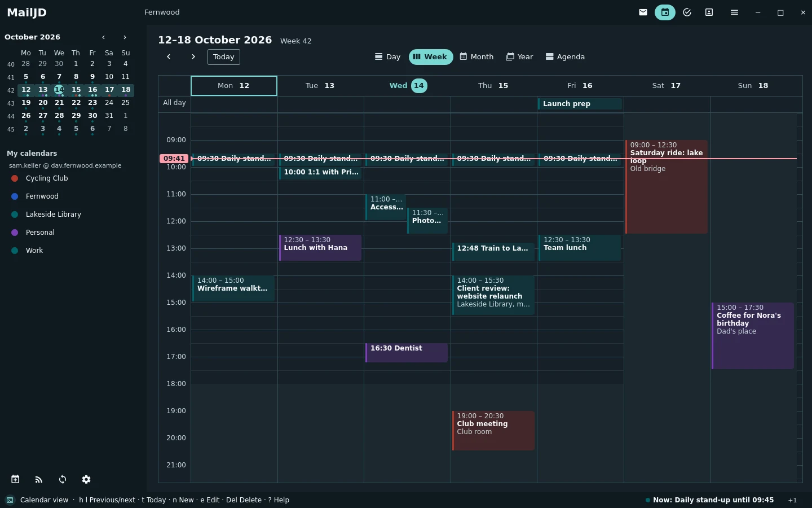Go to the next week in main view
Viewport: 812px width, 508px height.
point(193,57)
